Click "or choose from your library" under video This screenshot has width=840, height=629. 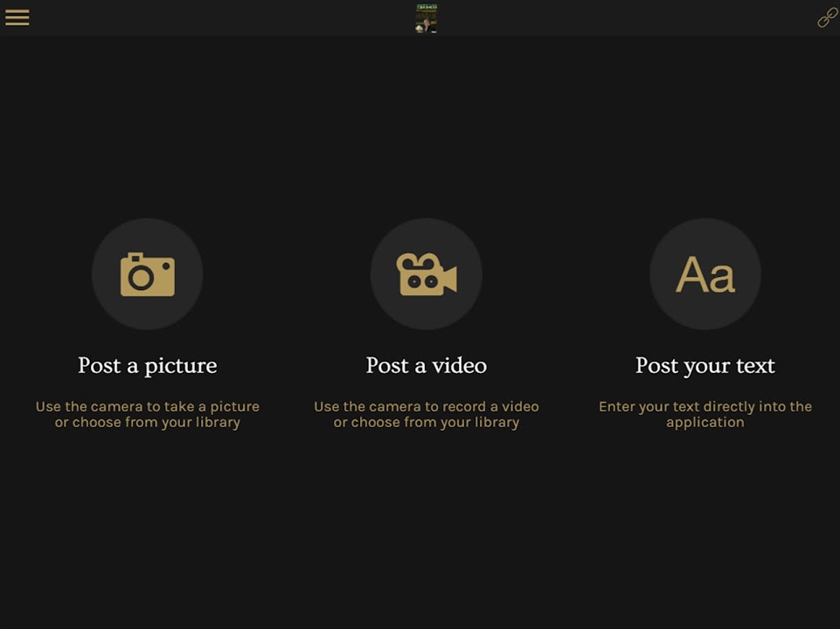[427, 423]
